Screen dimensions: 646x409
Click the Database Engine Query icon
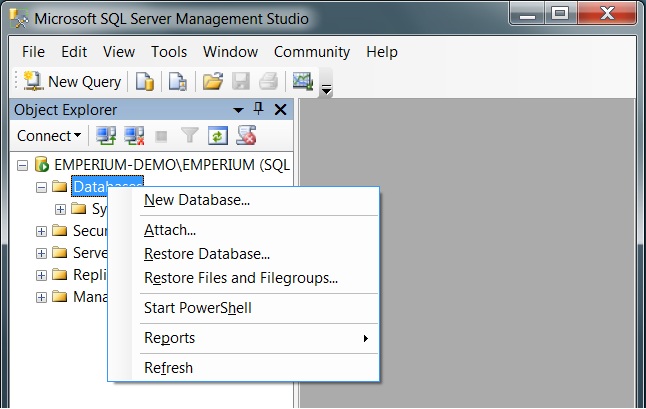145,82
